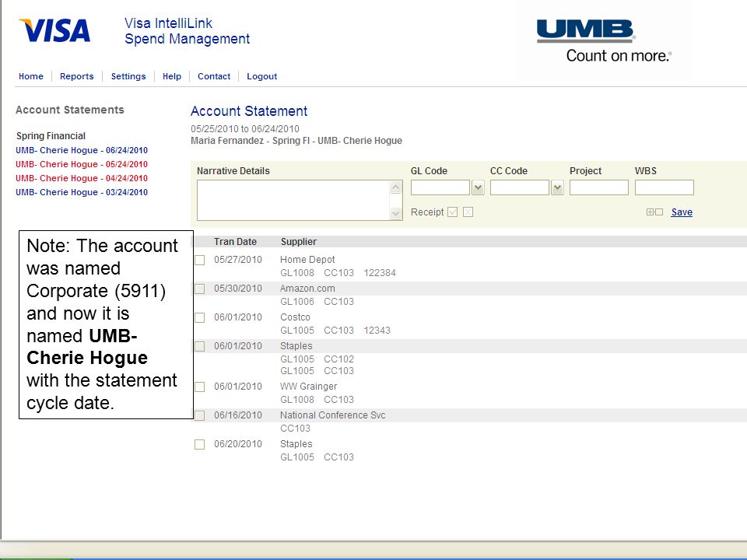The height and width of the screenshot is (560, 747).
Task: Focus the GL Code input field
Action: (440, 187)
